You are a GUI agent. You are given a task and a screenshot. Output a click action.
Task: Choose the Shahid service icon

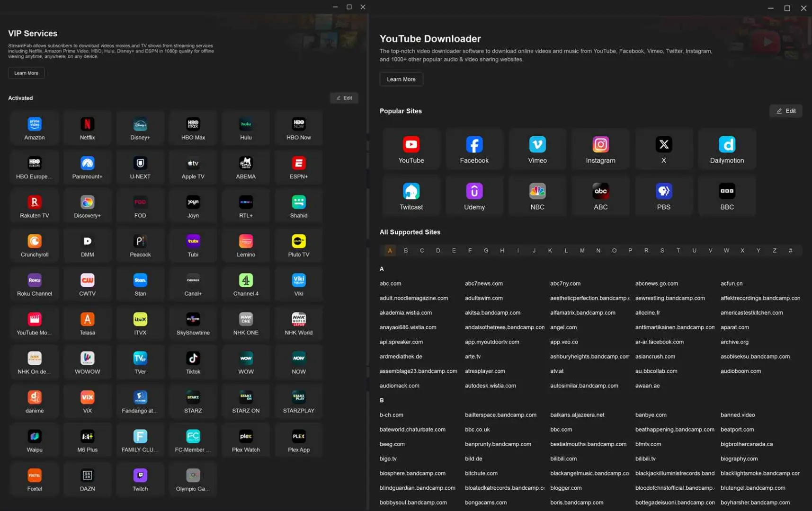299,206
